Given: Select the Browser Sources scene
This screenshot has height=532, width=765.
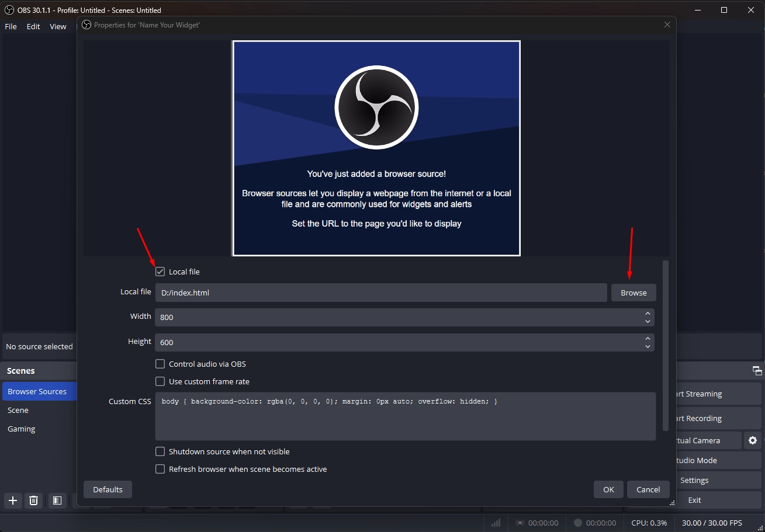Looking at the screenshot, I should (x=39, y=391).
